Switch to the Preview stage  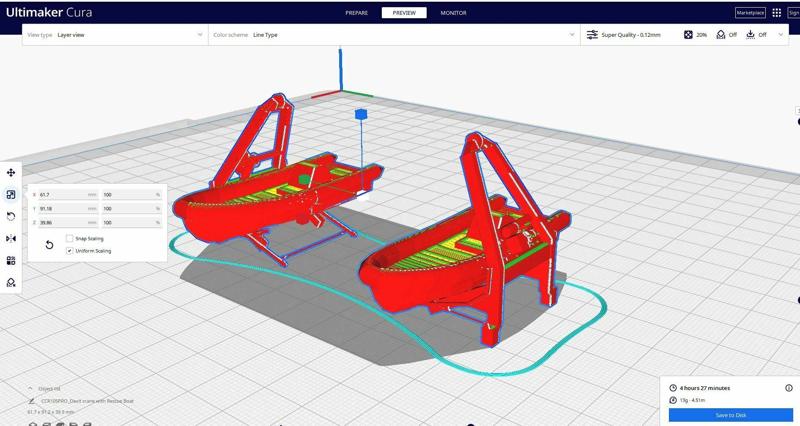[x=404, y=13]
